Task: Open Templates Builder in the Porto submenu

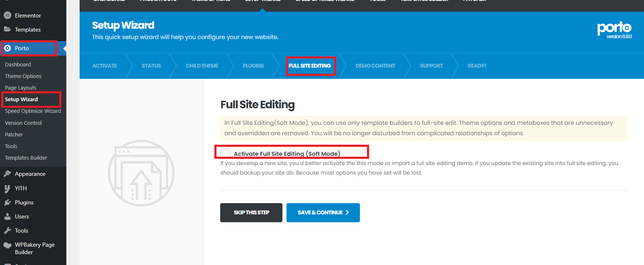Action: click(26, 157)
